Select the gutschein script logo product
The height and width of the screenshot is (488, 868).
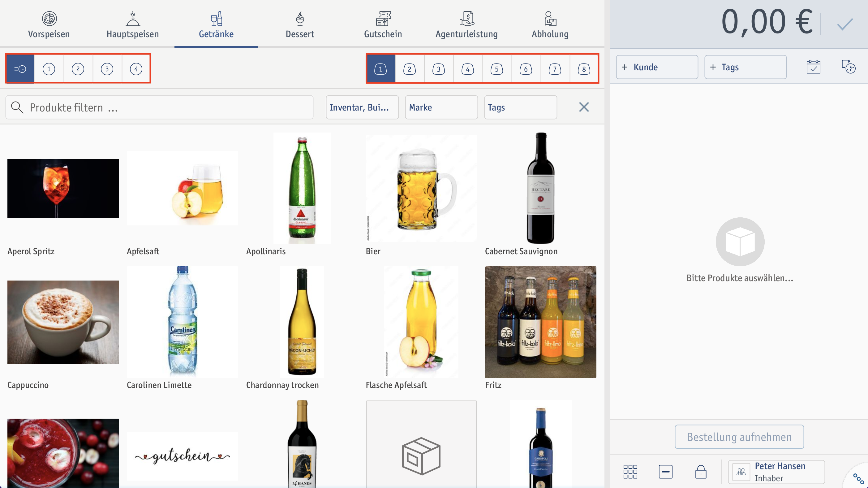(182, 456)
